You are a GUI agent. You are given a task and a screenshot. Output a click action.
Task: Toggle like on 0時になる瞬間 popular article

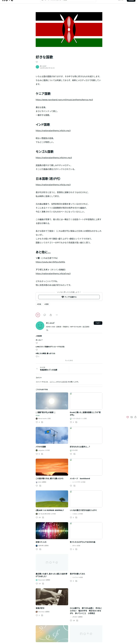coord(37,356)
